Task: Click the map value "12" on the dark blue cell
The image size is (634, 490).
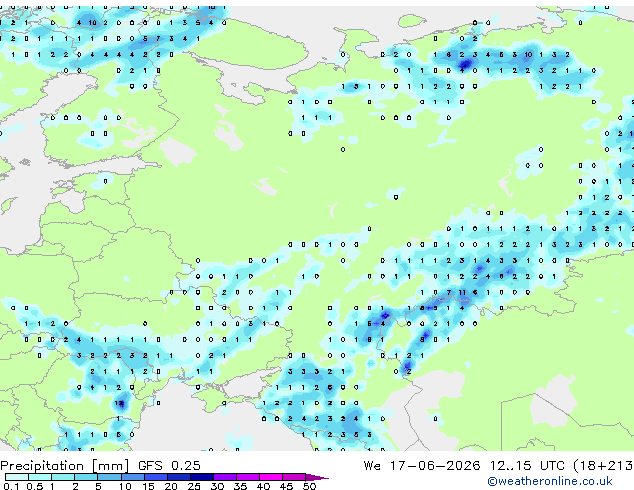Action: (x=119, y=403)
